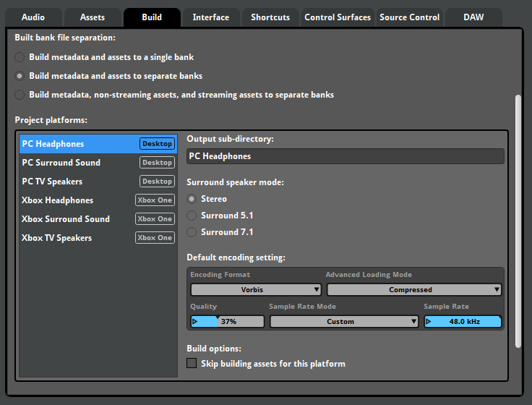Select Surround 5.1 speaker mode

[x=192, y=216]
